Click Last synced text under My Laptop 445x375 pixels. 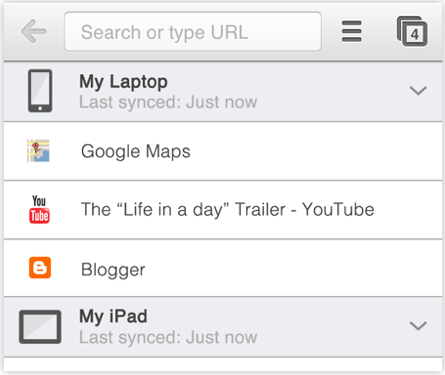tap(168, 102)
